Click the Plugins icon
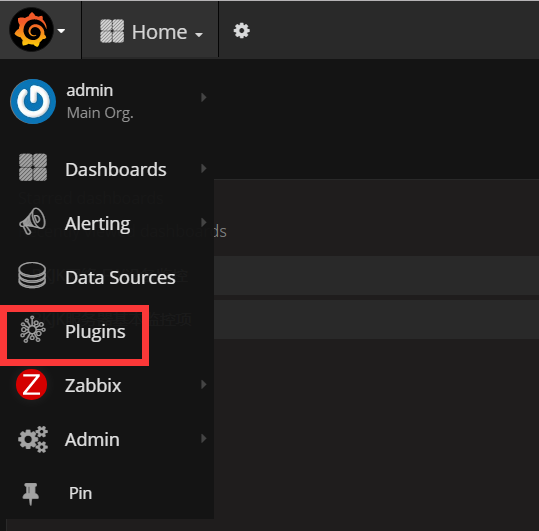Screen dimensions: 539x531 (33, 330)
